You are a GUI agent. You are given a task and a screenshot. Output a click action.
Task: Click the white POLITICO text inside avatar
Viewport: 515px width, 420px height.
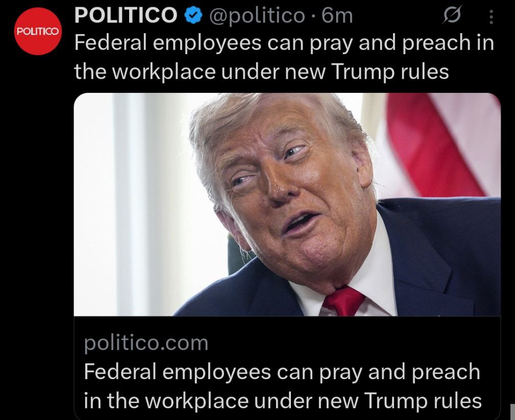click(38, 32)
